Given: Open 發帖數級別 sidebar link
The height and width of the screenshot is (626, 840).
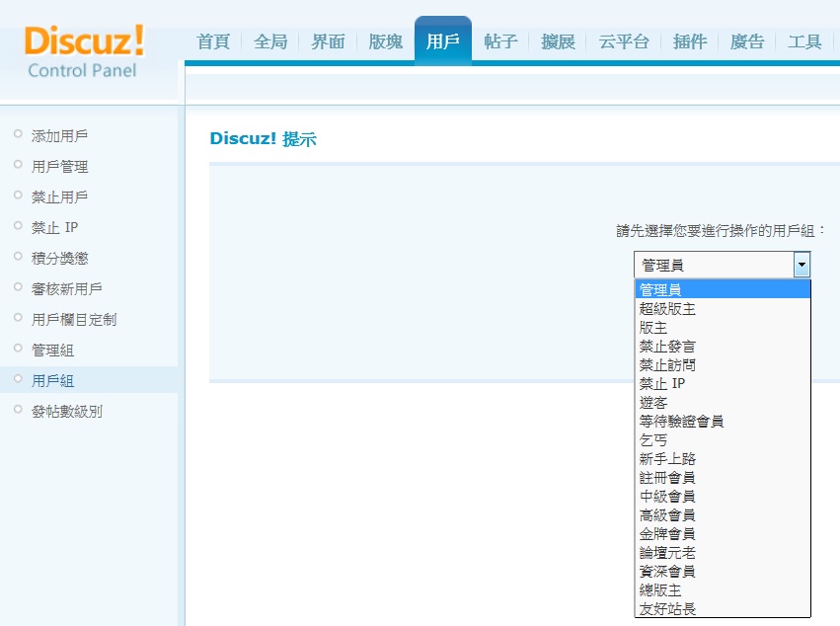Looking at the screenshot, I should tap(66, 411).
